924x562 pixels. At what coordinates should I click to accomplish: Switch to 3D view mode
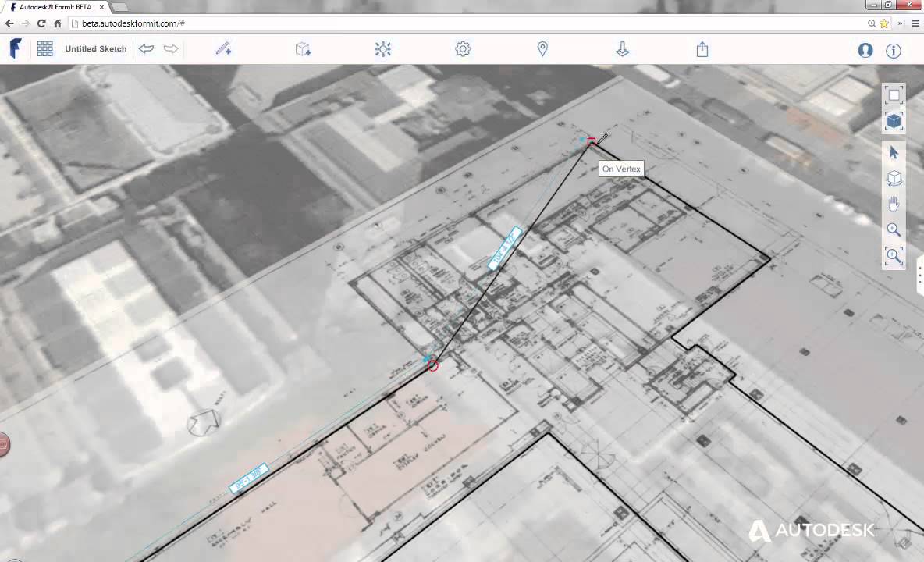click(894, 121)
